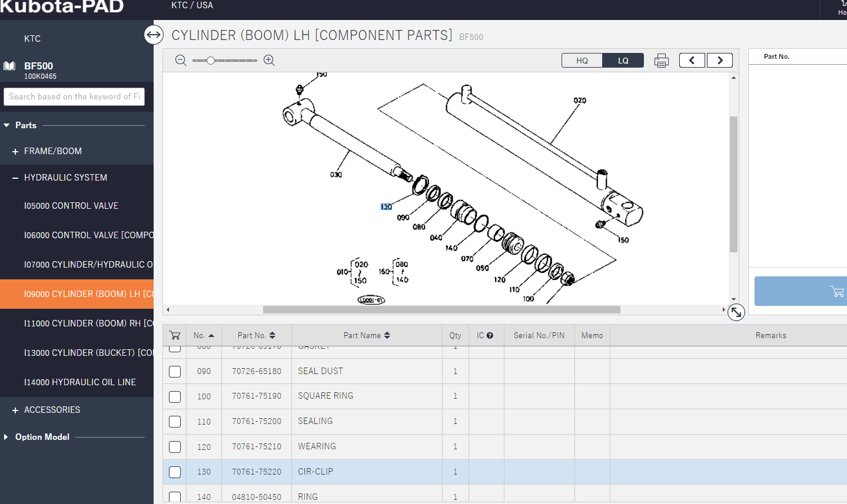Screen dimensions: 847x504
Task: Click the SEAL DUST part name
Action: tap(320, 371)
